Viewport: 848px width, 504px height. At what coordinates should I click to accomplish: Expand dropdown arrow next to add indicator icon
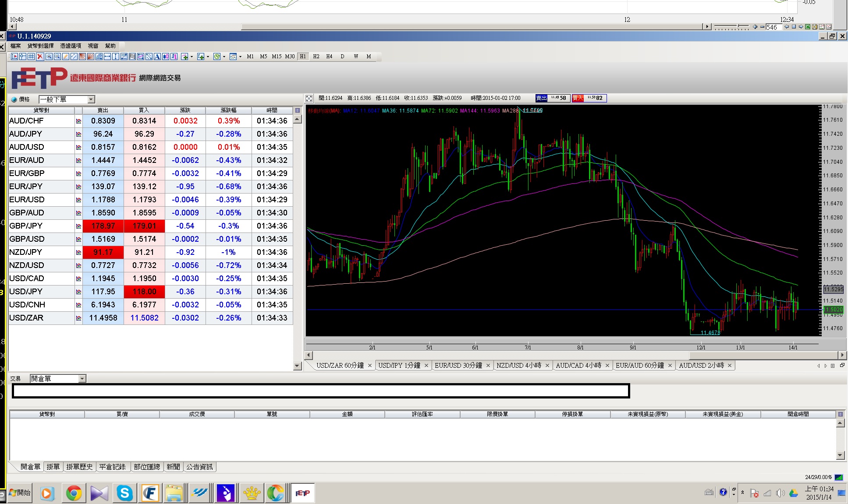tap(192, 56)
